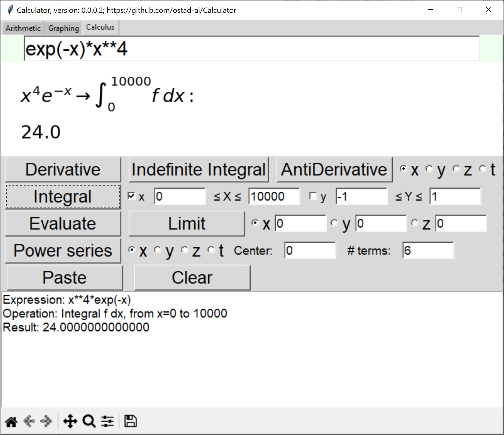This screenshot has width=504, height=435.
Task: Activate the Zoom magnifier tool icon
Action: tap(89, 421)
